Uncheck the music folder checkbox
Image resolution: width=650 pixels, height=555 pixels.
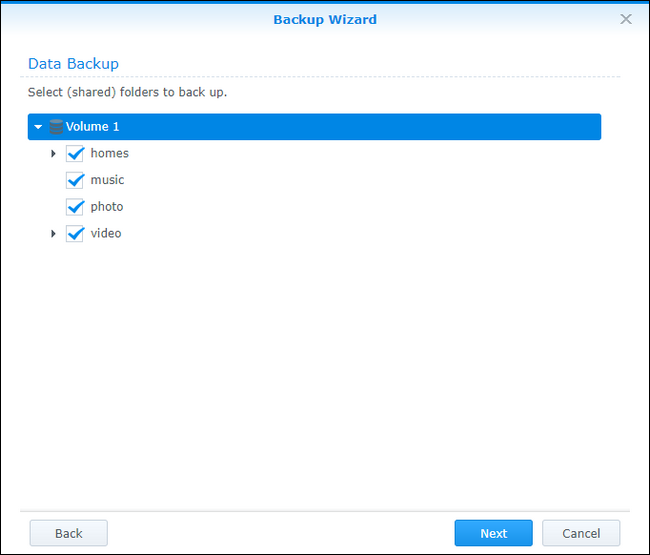pos(74,180)
